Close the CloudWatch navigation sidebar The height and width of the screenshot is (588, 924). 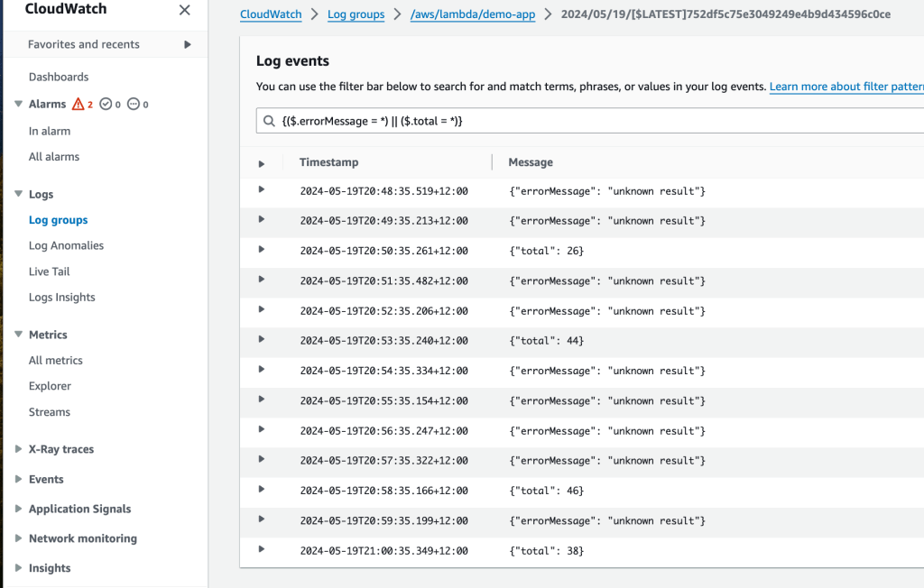(184, 10)
